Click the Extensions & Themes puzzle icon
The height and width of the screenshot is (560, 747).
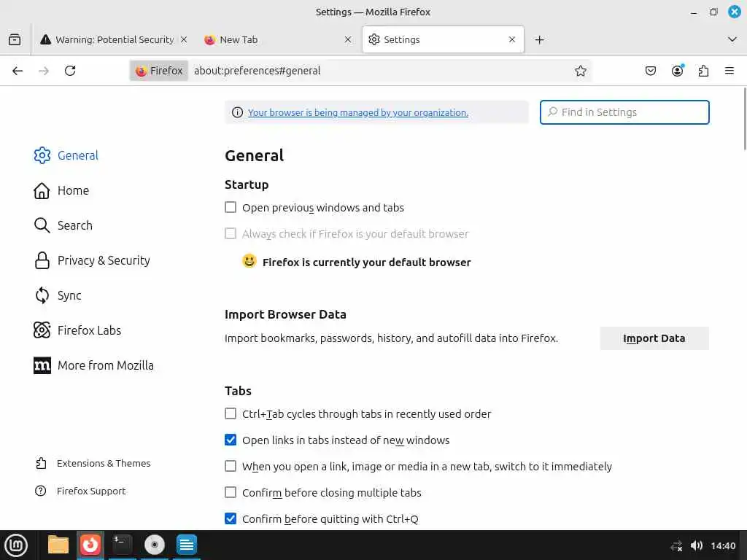[x=41, y=463]
